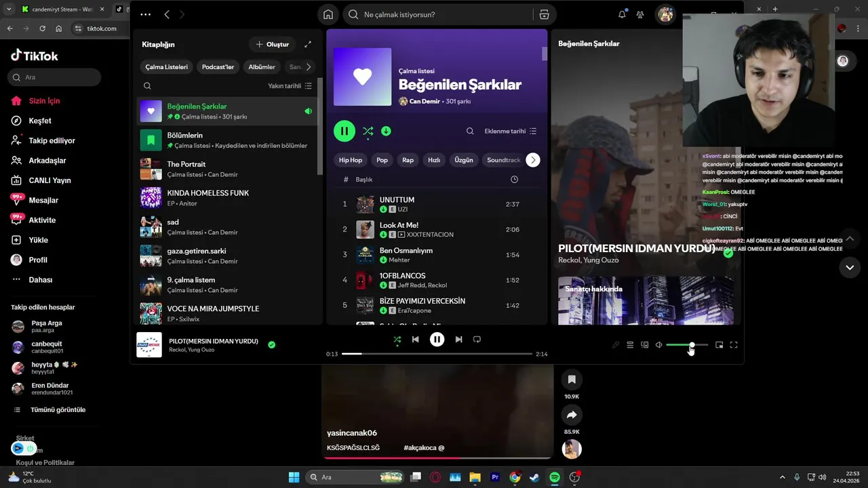Remove PILOT from liked songs in player bar
The width and height of the screenshot is (868, 488).
coord(271,345)
